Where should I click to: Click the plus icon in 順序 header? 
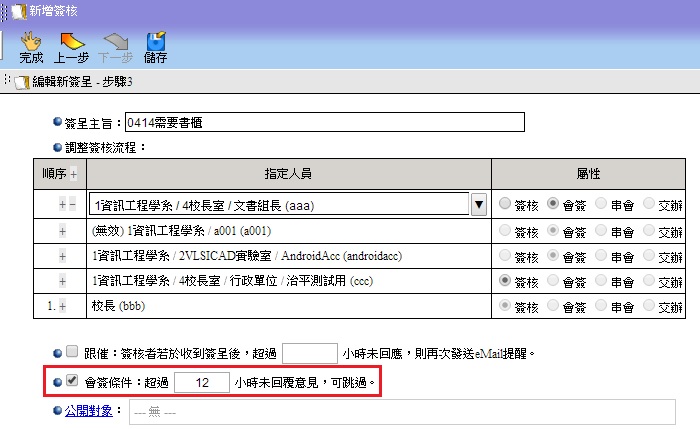(x=73, y=174)
